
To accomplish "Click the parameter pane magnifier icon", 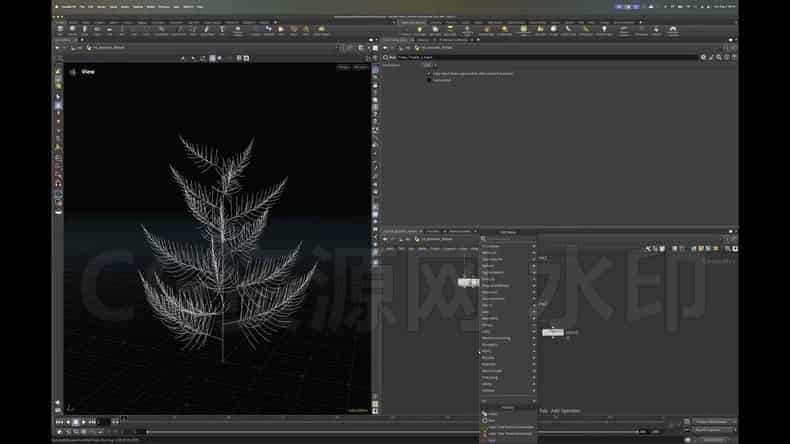I will pyautogui.click(x=718, y=57).
